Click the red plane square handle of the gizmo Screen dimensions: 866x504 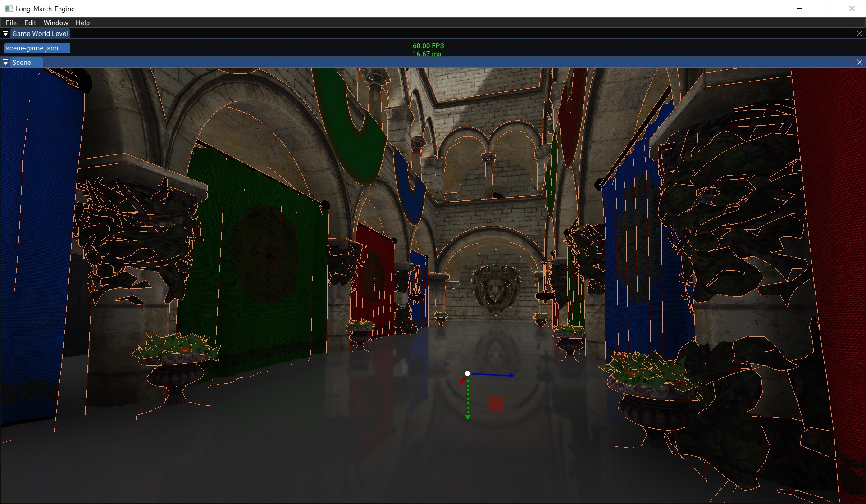click(497, 404)
